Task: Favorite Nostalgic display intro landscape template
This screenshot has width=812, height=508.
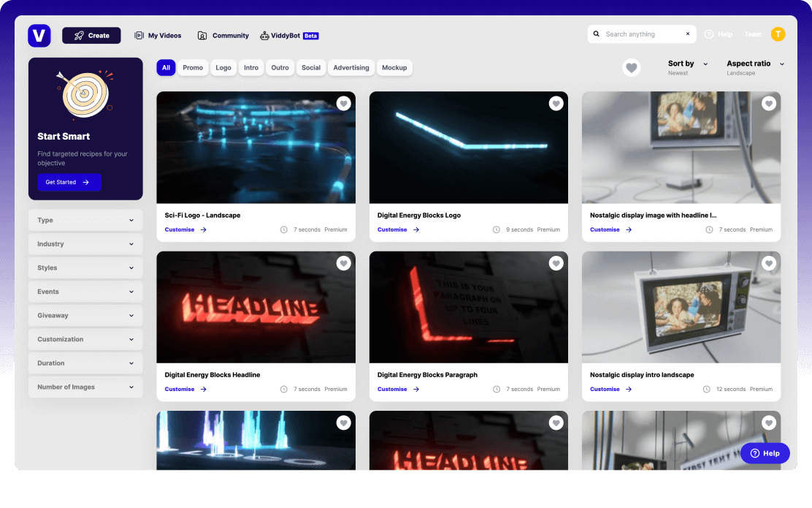Action: (768, 263)
